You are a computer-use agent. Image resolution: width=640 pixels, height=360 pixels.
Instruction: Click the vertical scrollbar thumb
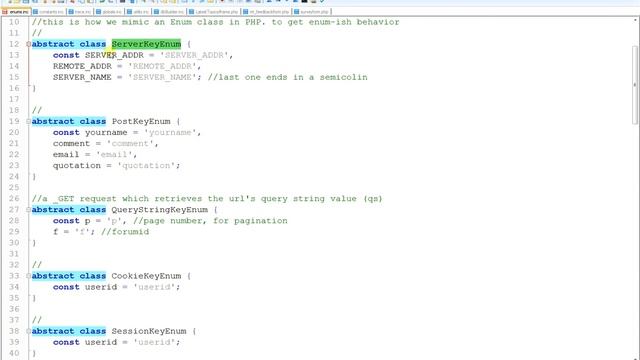pyautogui.click(x=635, y=85)
